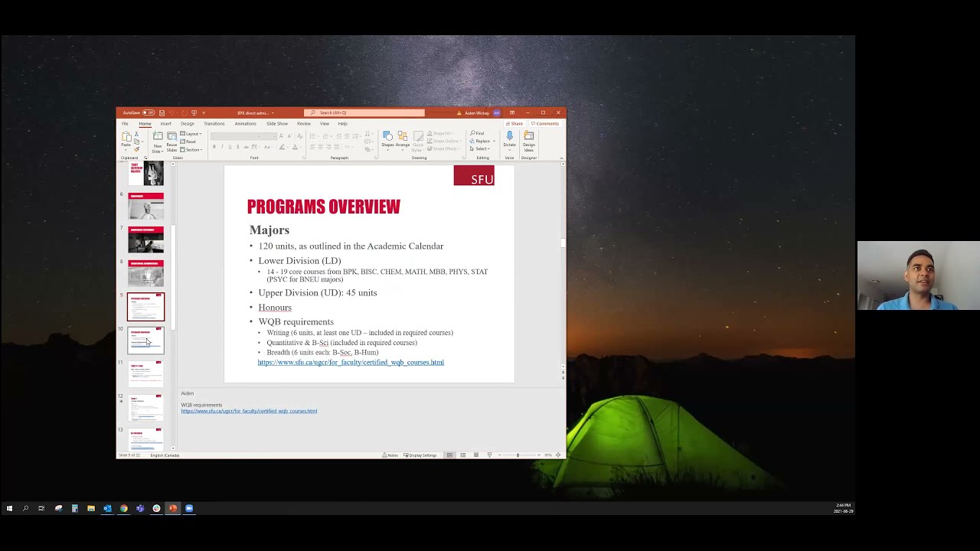Switch to the Review tab
The image size is (980, 551).
click(x=304, y=124)
